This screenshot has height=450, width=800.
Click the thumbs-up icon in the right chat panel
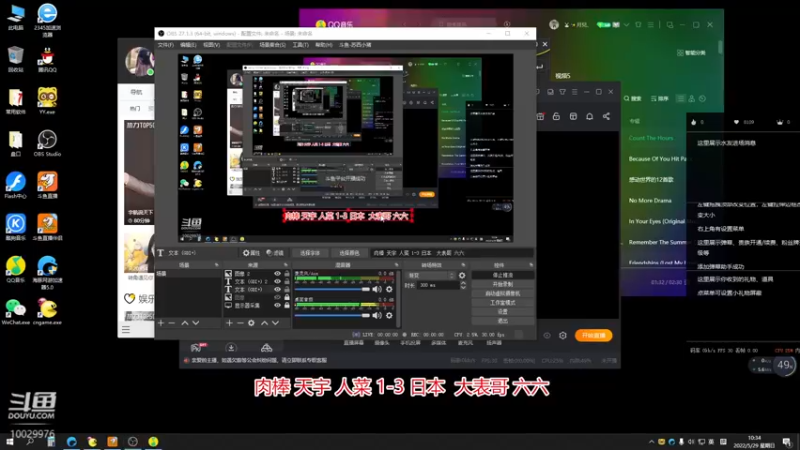[693, 122]
